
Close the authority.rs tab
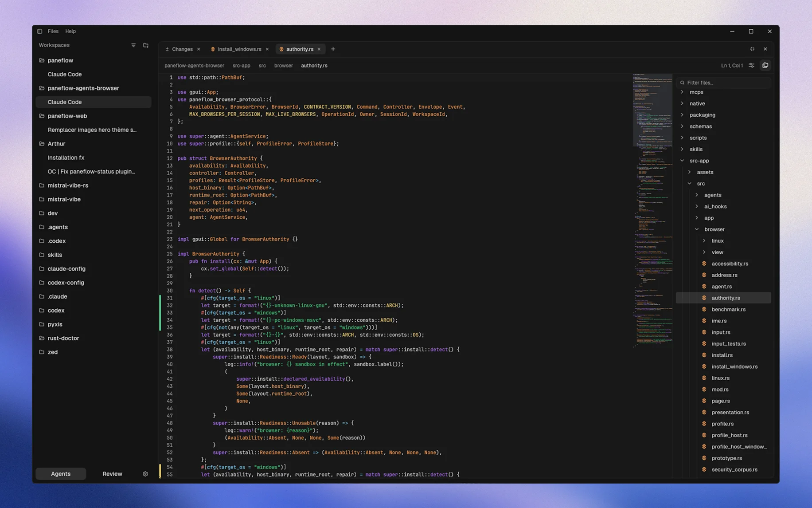tap(319, 49)
